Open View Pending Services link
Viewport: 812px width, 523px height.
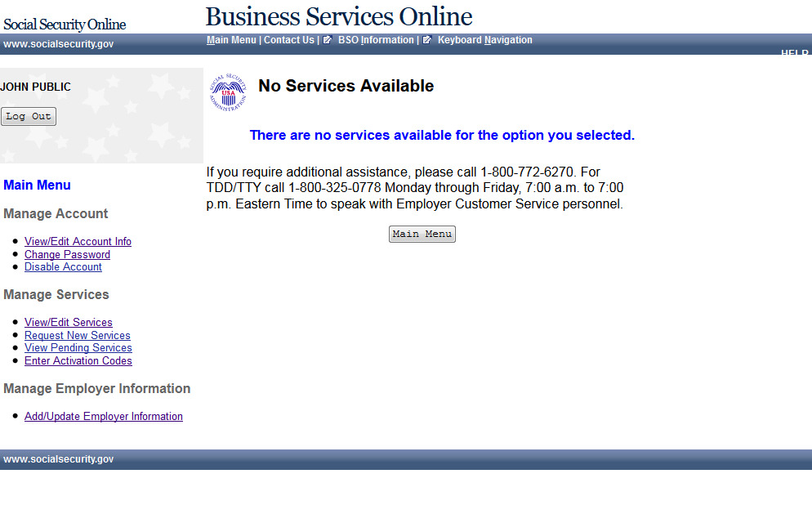78,347
